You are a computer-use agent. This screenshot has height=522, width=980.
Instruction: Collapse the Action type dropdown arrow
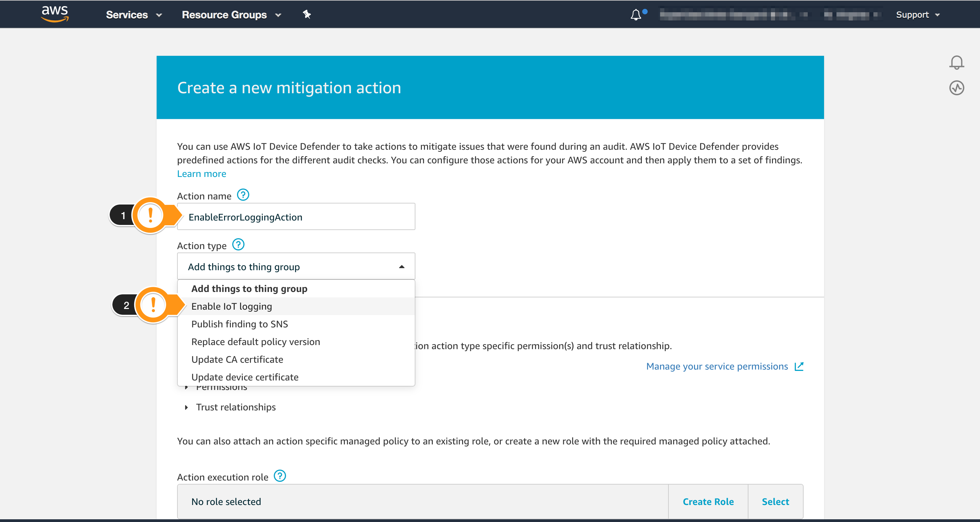click(x=402, y=266)
